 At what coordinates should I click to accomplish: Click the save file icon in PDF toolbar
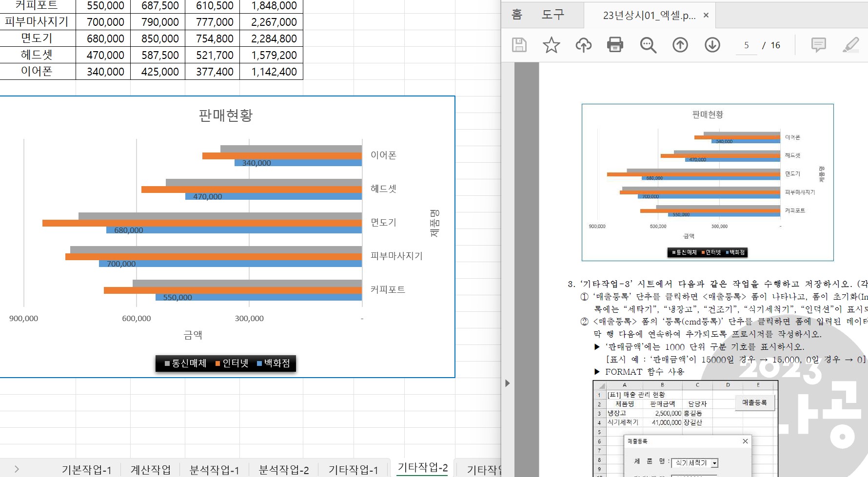coord(519,45)
